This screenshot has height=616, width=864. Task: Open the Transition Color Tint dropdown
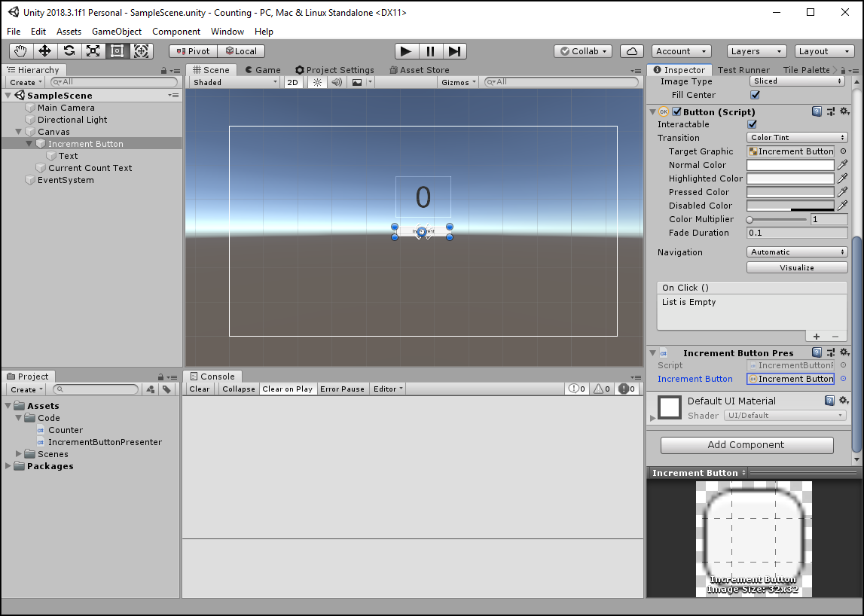pyautogui.click(x=797, y=138)
